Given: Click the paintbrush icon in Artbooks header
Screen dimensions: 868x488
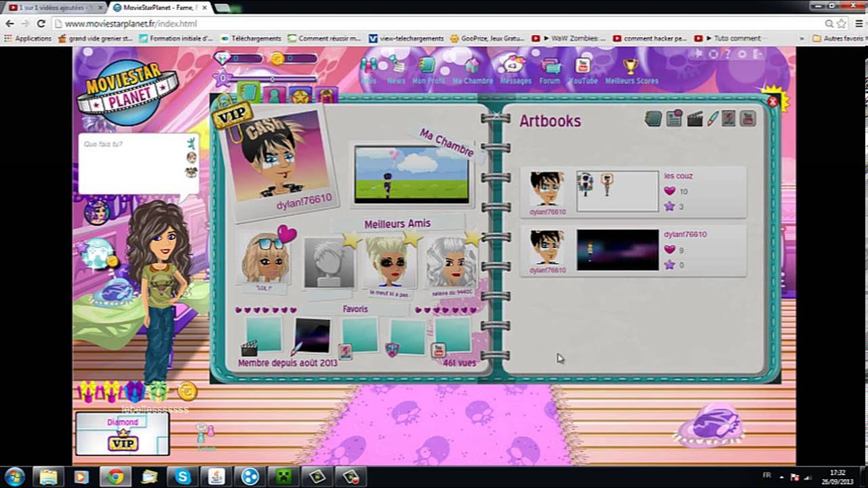Looking at the screenshot, I should tap(712, 119).
